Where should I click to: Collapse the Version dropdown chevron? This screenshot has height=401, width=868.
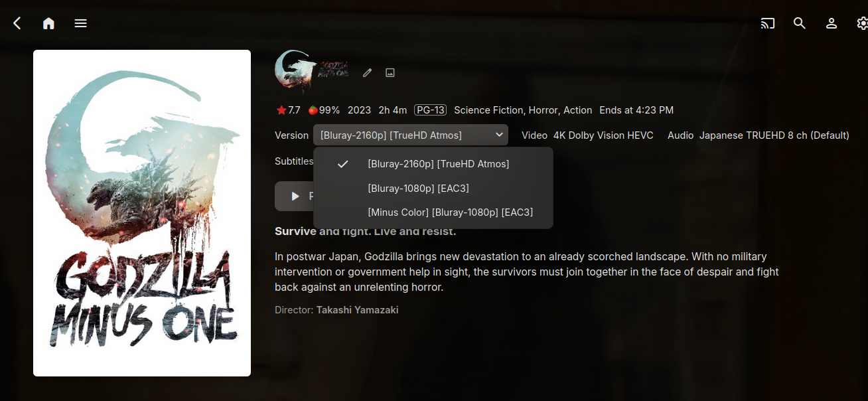click(x=499, y=135)
